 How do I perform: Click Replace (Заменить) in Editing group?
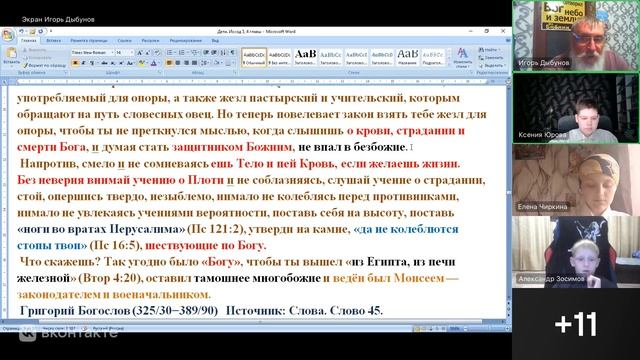pos(491,58)
